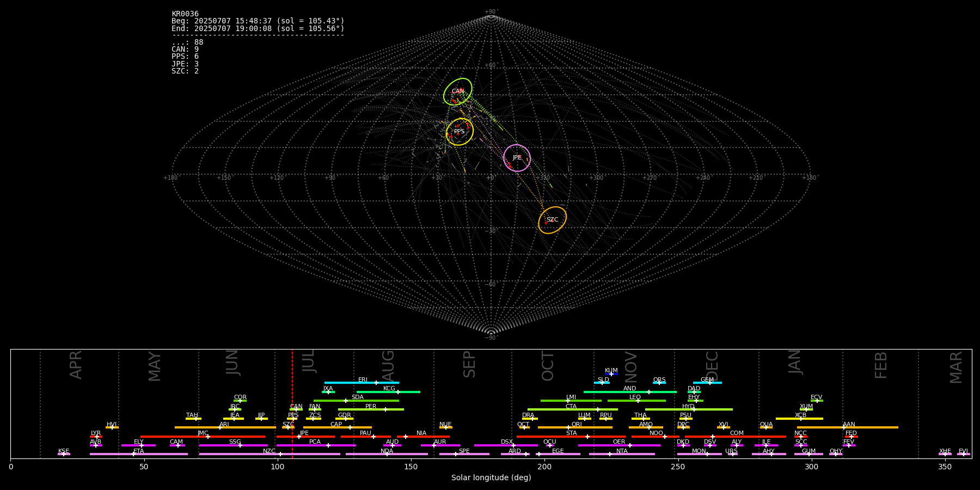
Task: Click the KSE shower label
Action: click(x=64, y=451)
